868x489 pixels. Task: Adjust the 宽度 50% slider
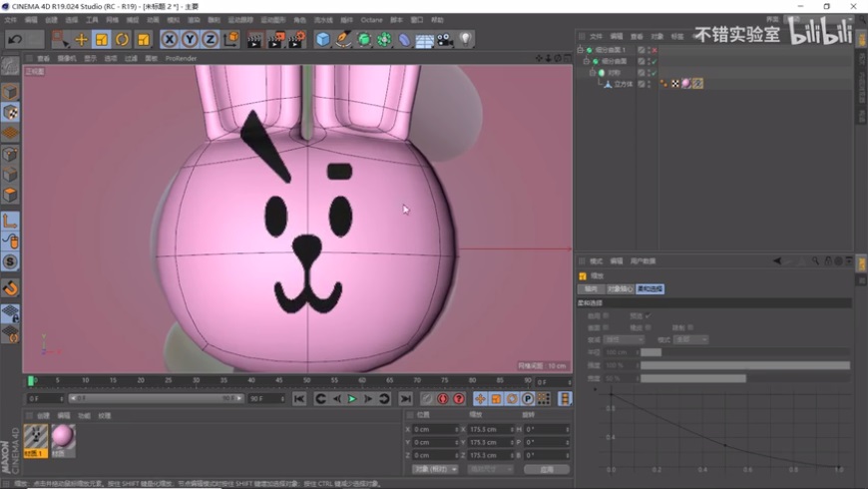(744, 378)
